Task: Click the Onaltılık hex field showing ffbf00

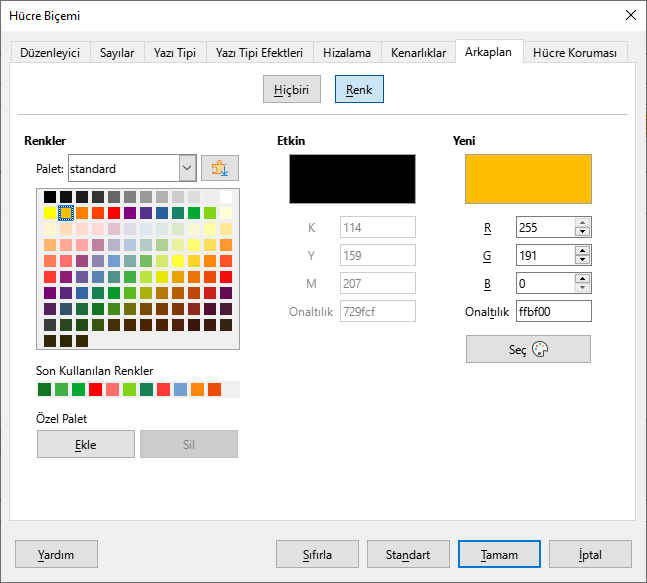Action: [x=553, y=312]
